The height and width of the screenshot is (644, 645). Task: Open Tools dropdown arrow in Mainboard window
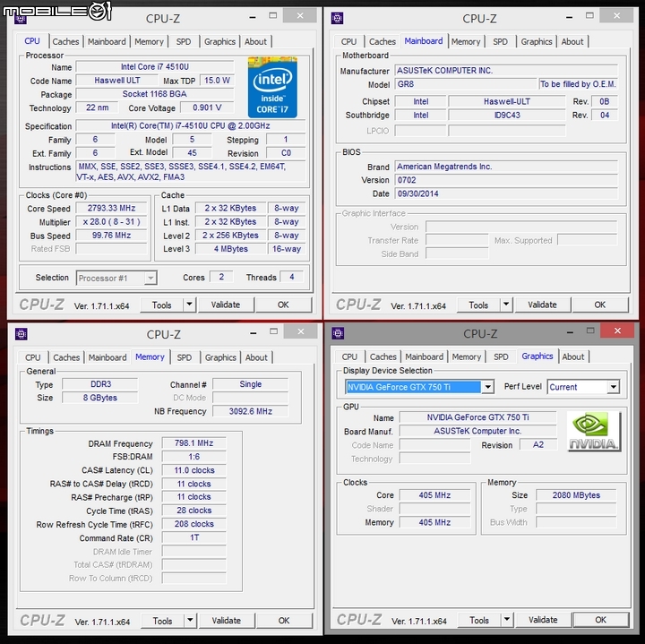[506, 305]
